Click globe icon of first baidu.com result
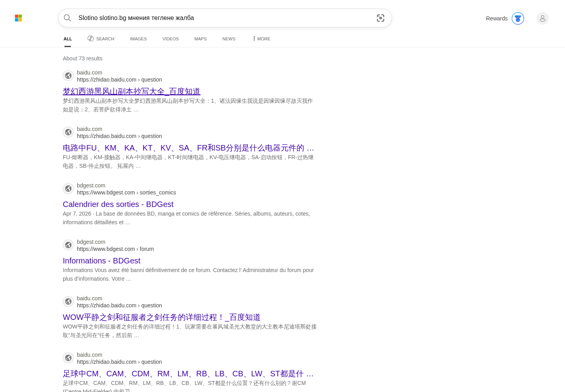Screen dimensions: 565x392 tap(68, 76)
